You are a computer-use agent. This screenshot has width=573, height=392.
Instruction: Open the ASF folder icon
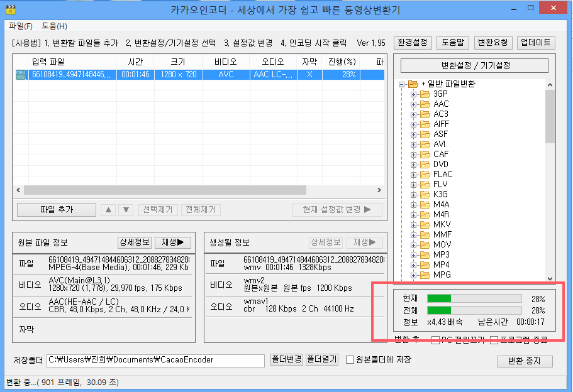pos(425,134)
